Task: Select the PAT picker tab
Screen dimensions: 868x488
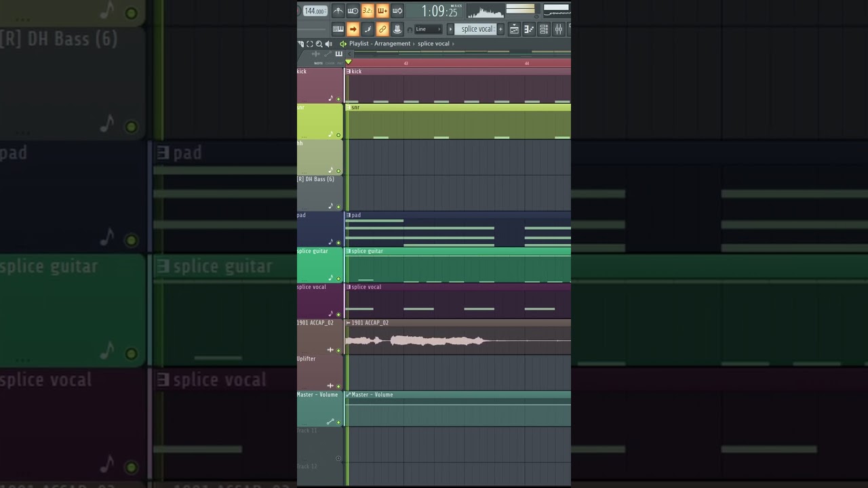Action: pos(340,63)
